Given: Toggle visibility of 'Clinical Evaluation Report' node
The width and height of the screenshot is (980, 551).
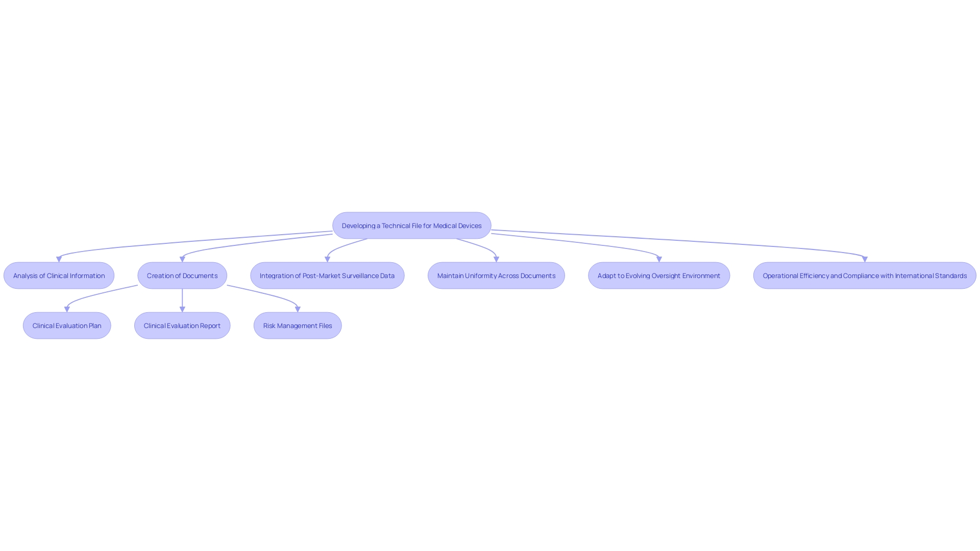Looking at the screenshot, I should click(x=182, y=325).
